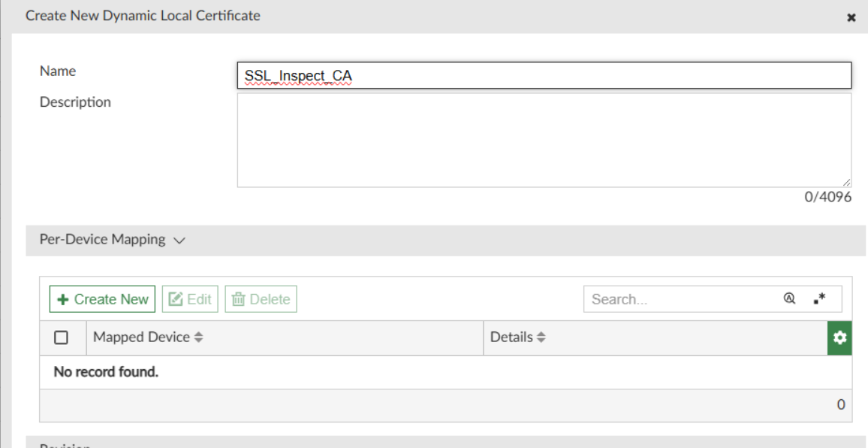
Task: Close the Create New Dynamic Local Certificate dialog
Action: pyautogui.click(x=851, y=18)
